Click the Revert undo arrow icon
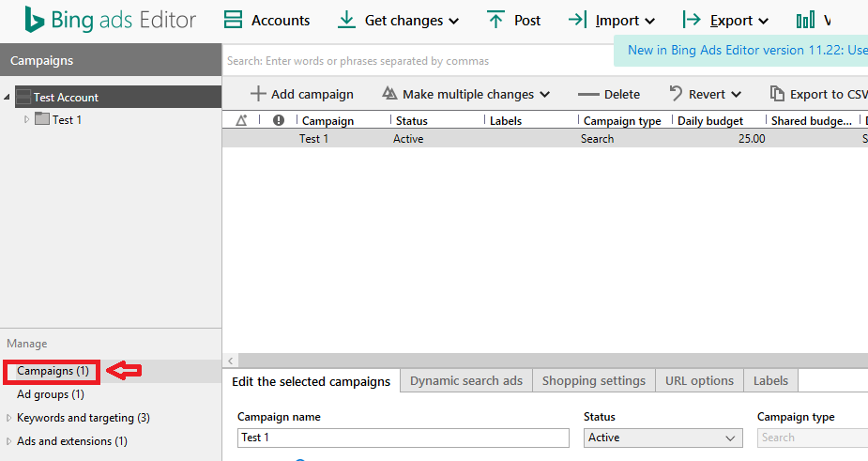This screenshot has height=461, width=868. pos(676,94)
